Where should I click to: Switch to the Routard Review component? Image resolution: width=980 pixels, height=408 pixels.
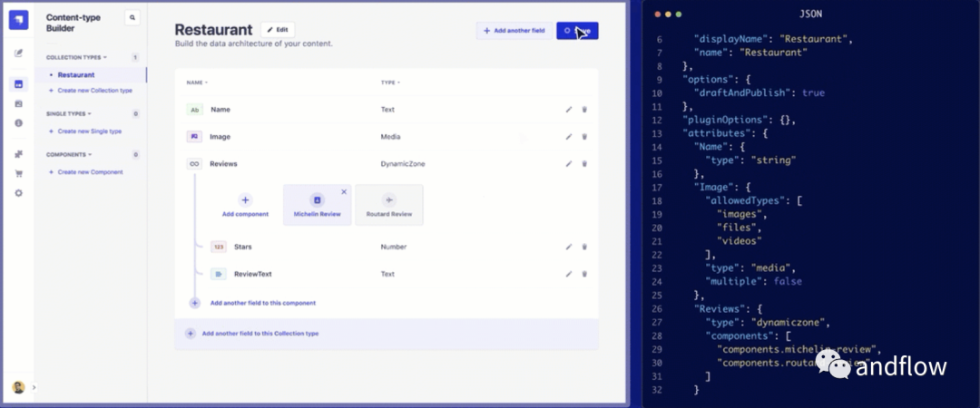click(x=388, y=205)
